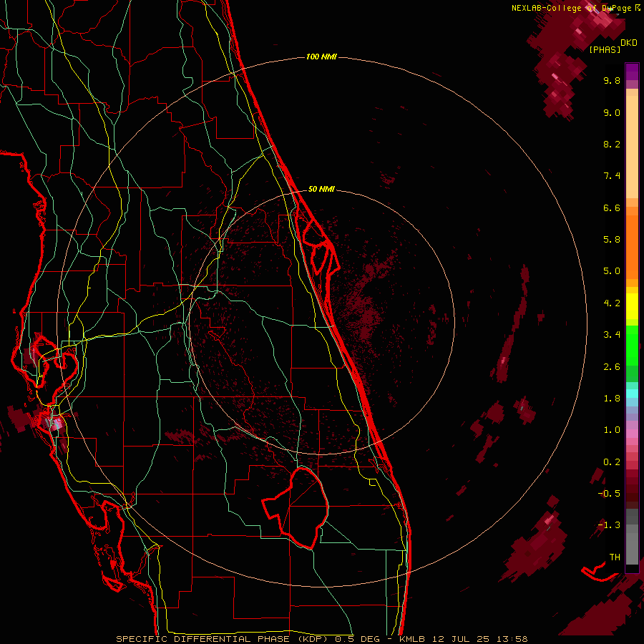The image size is (644, 644).
Task: Click the "DKD" label near the legend
Action: (629, 43)
